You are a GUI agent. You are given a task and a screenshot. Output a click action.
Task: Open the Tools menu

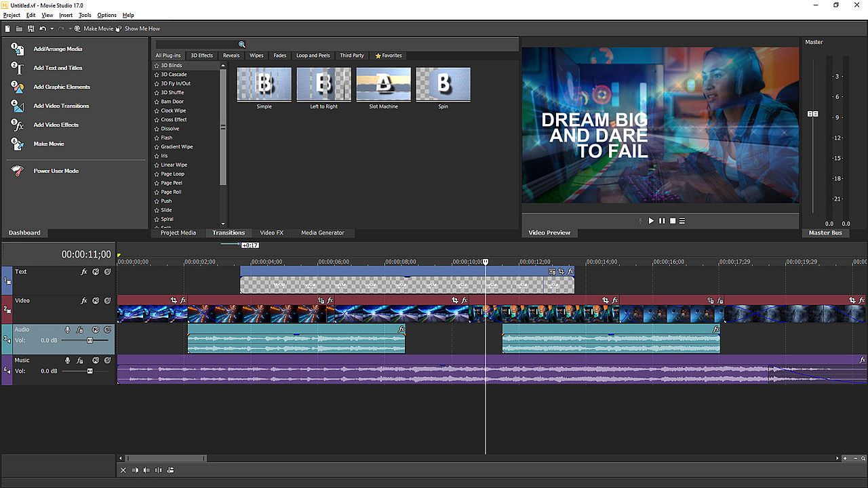(x=85, y=15)
